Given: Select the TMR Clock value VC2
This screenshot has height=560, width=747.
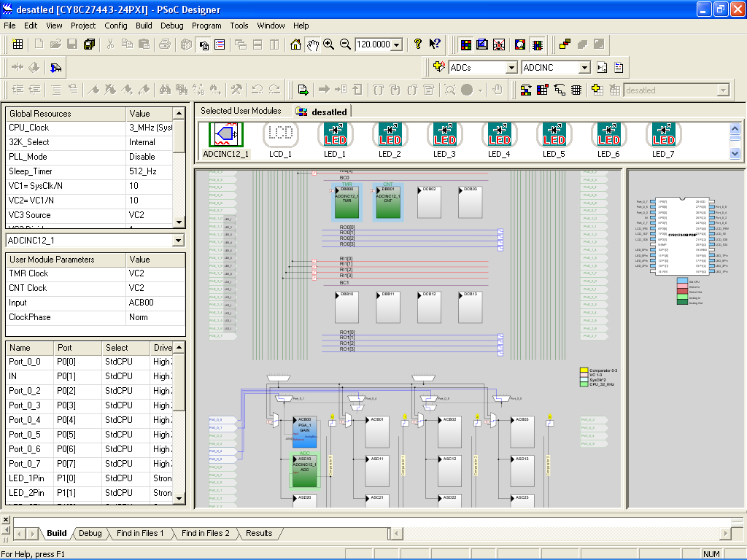Looking at the screenshot, I should tap(155, 273).
